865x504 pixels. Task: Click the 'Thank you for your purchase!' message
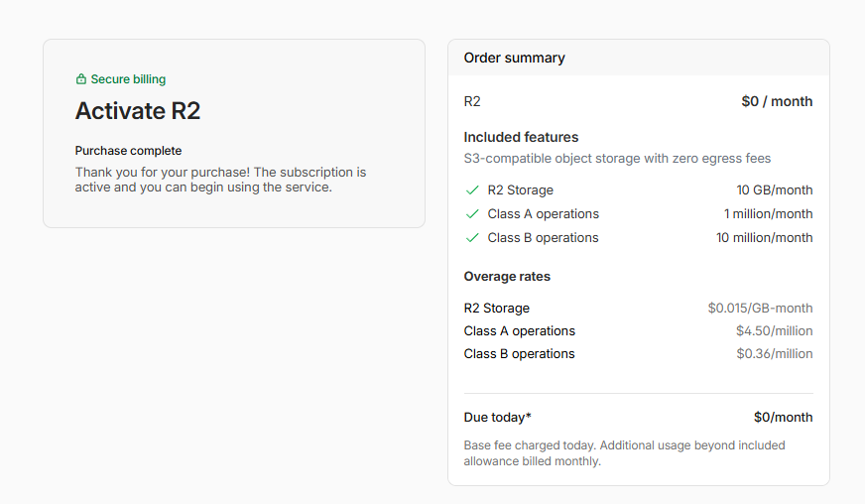pyautogui.click(x=220, y=180)
